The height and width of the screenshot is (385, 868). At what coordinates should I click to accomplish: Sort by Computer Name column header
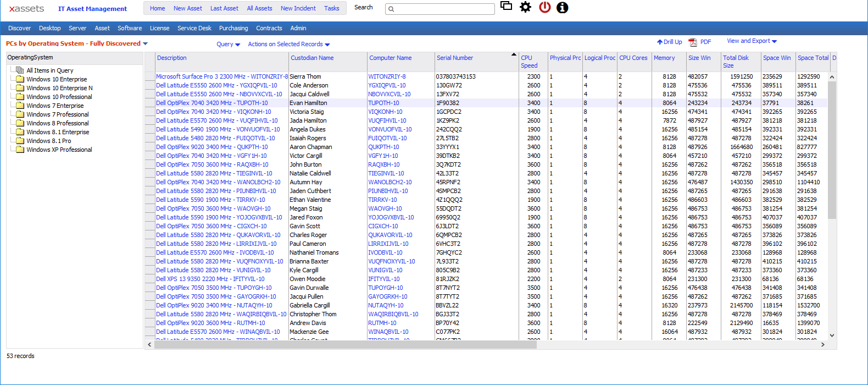(390, 58)
